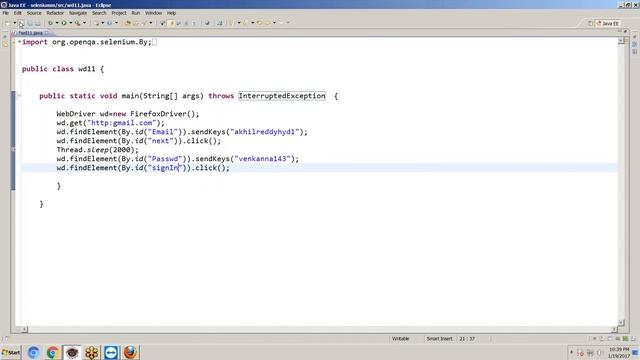Click the External Tools icon

[77, 23]
